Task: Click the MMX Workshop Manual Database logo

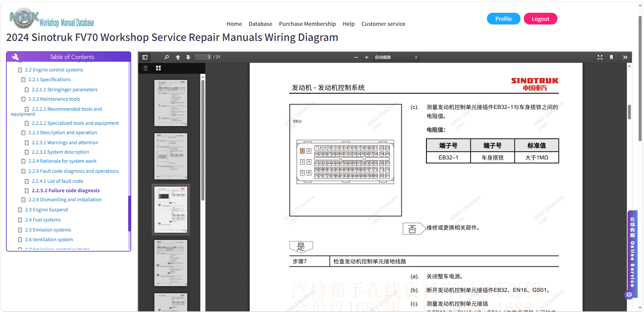Action: click(52, 18)
